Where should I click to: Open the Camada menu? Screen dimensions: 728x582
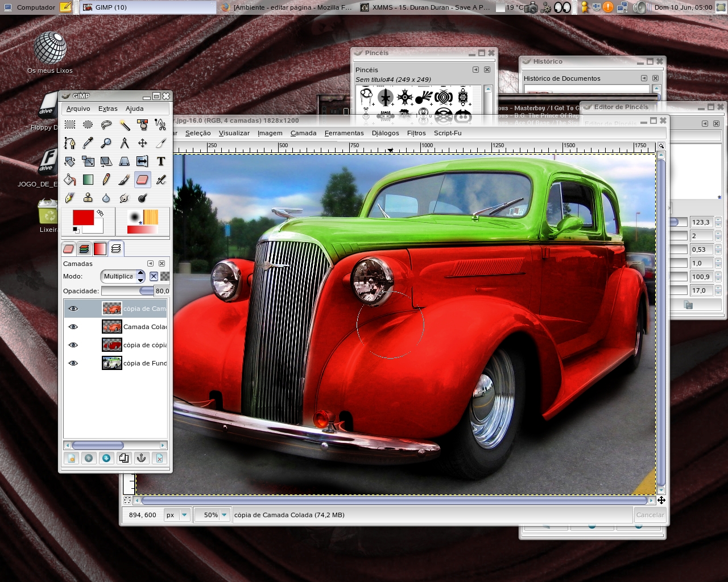303,133
